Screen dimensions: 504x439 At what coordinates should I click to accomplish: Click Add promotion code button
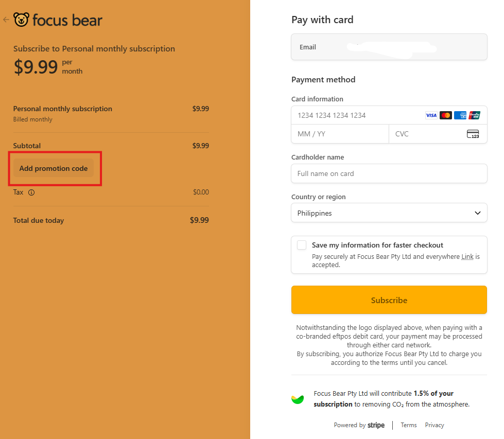54,168
